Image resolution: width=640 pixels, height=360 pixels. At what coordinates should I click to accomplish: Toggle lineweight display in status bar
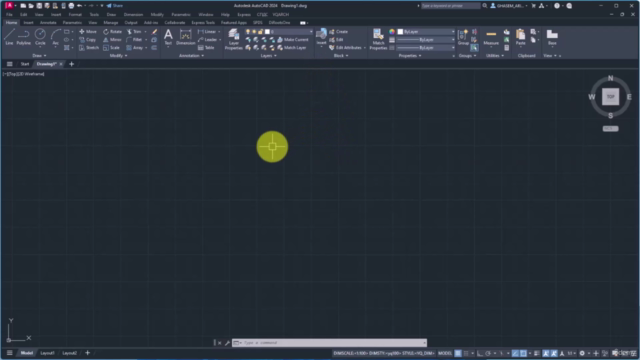[x=537, y=353]
